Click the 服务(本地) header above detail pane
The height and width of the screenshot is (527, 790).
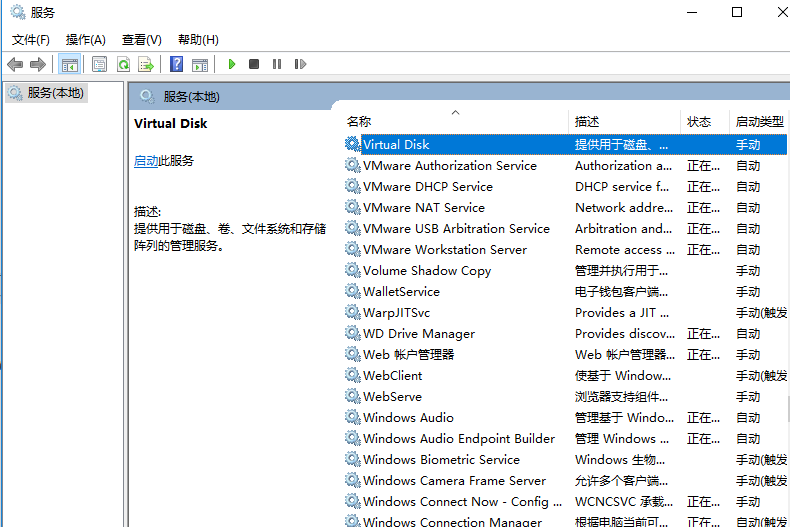(191, 97)
